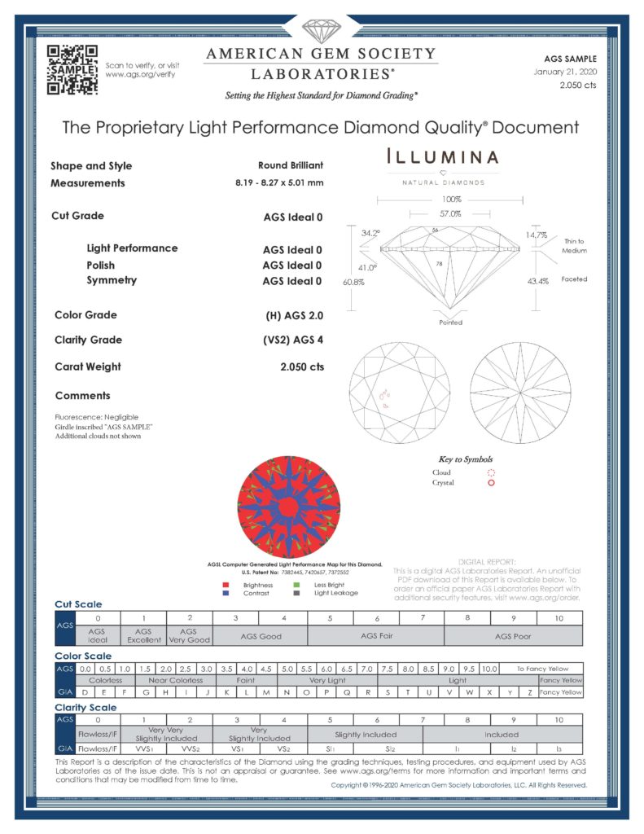Image resolution: width=644 pixels, height=834 pixels.
Task: Click the blue Contrast legend swatch
Action: 226,593
